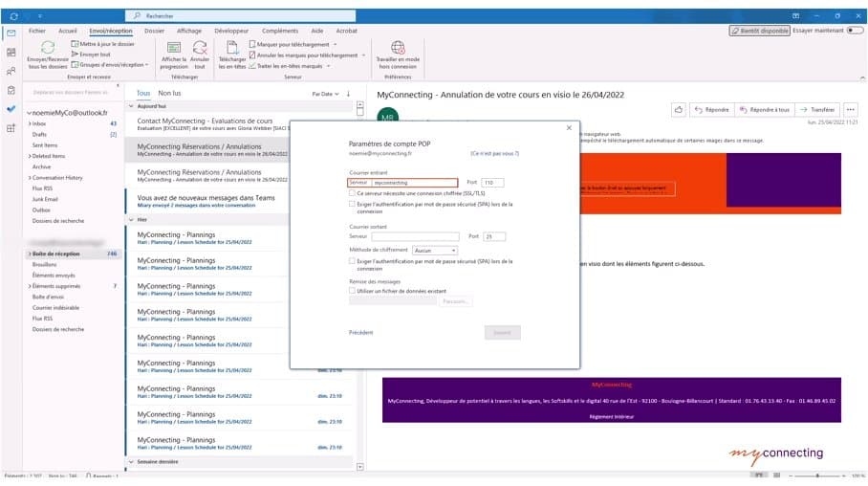Image resolution: width=868 pixels, height=486 pixels.
Task: Expand the Inbox folder
Action: click(30, 123)
